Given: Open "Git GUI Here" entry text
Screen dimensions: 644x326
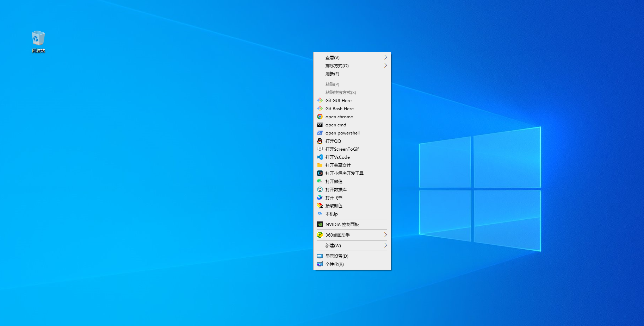Looking at the screenshot, I should coord(338,100).
